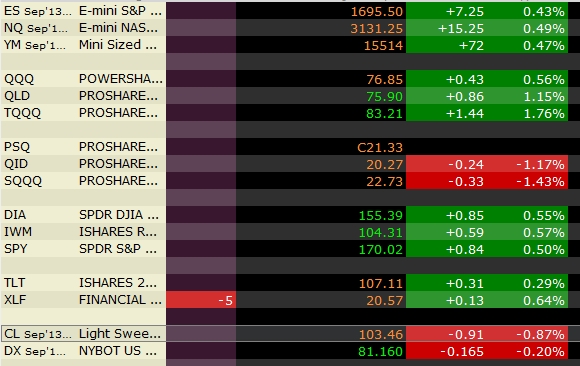The width and height of the screenshot is (580, 366).
Task: Click TQQQ percent change 1.76%
Action: click(x=543, y=113)
